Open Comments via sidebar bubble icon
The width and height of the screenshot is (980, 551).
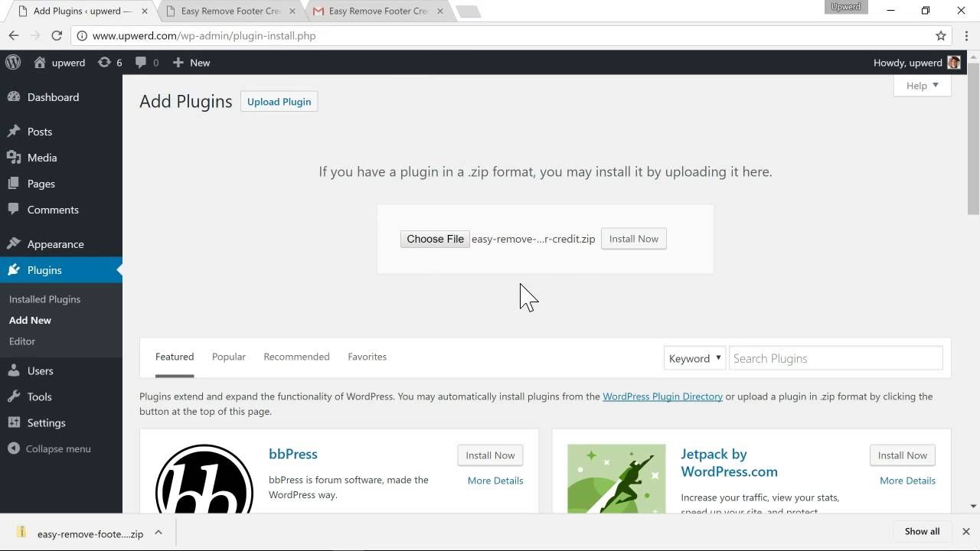coord(14,210)
